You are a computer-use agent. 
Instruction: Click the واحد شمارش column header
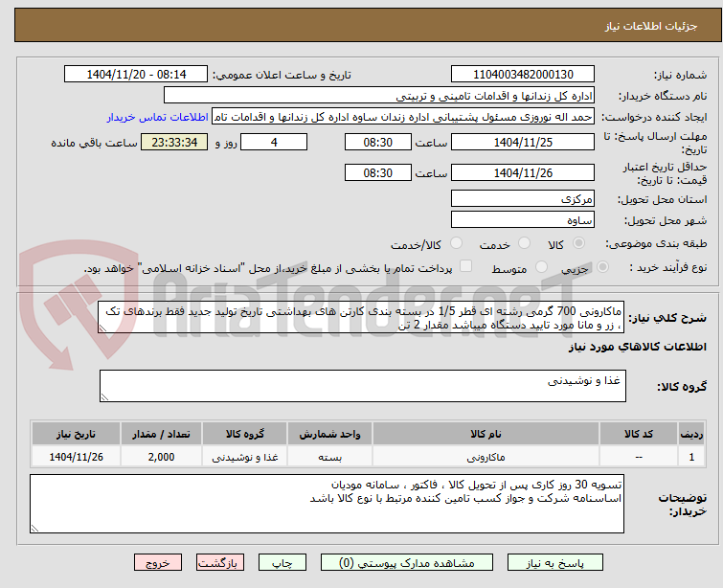(x=329, y=434)
